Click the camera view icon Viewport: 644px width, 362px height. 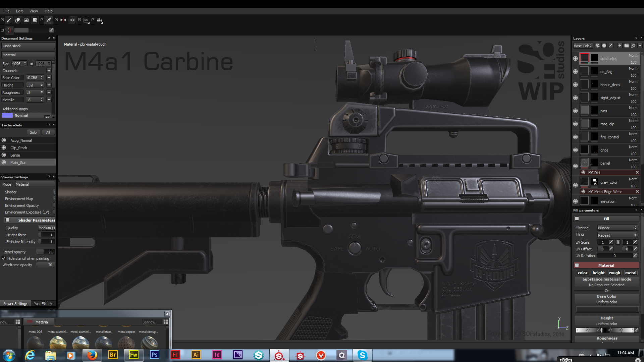tap(99, 20)
